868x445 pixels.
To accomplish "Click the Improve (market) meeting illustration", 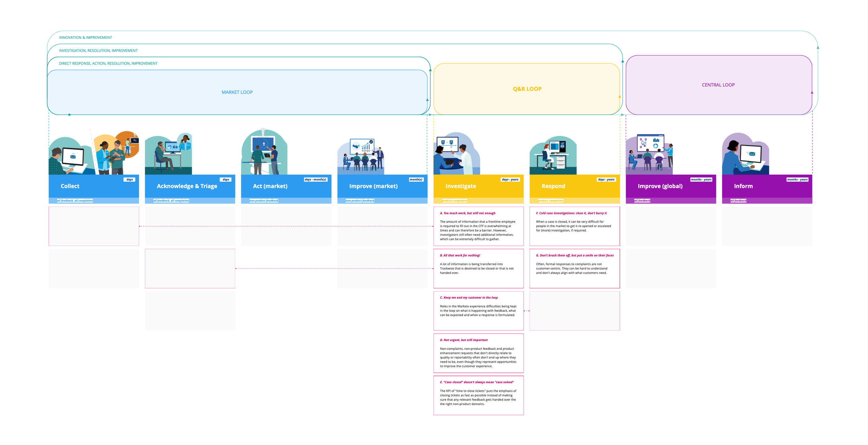I will 361,156.
